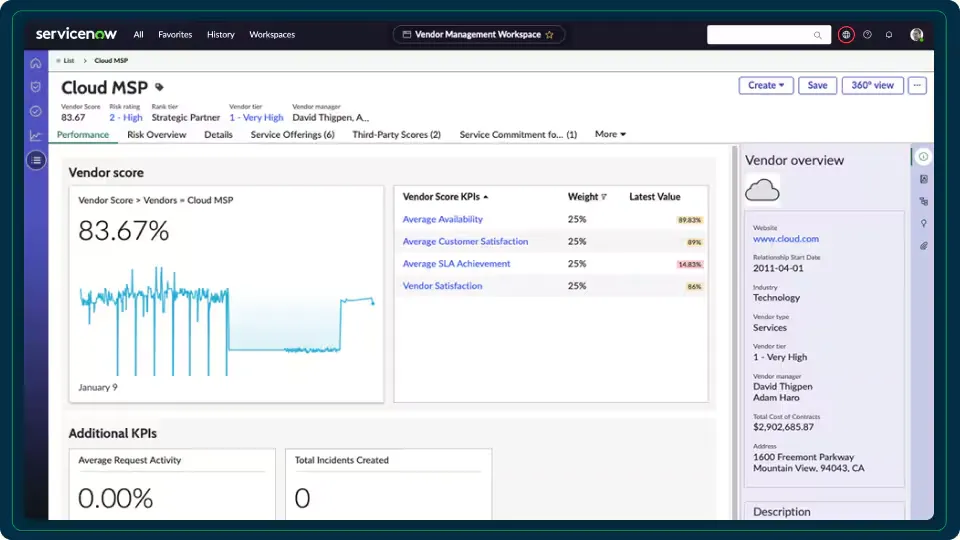This screenshot has height=540, width=960.
Task: Open the chart analytics icon in sidebar
Action: 36,135
